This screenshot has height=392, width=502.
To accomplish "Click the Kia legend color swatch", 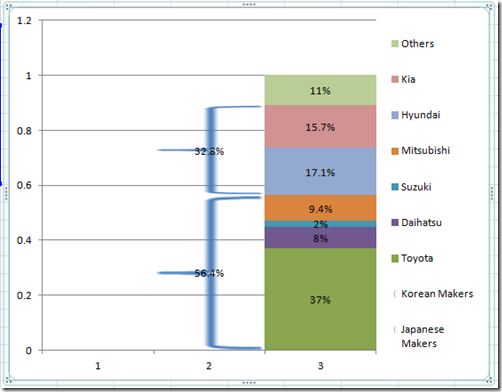I will coord(395,79).
